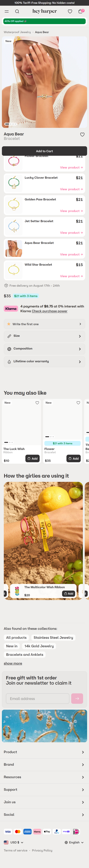Open the English language dropdown

tap(74, 842)
